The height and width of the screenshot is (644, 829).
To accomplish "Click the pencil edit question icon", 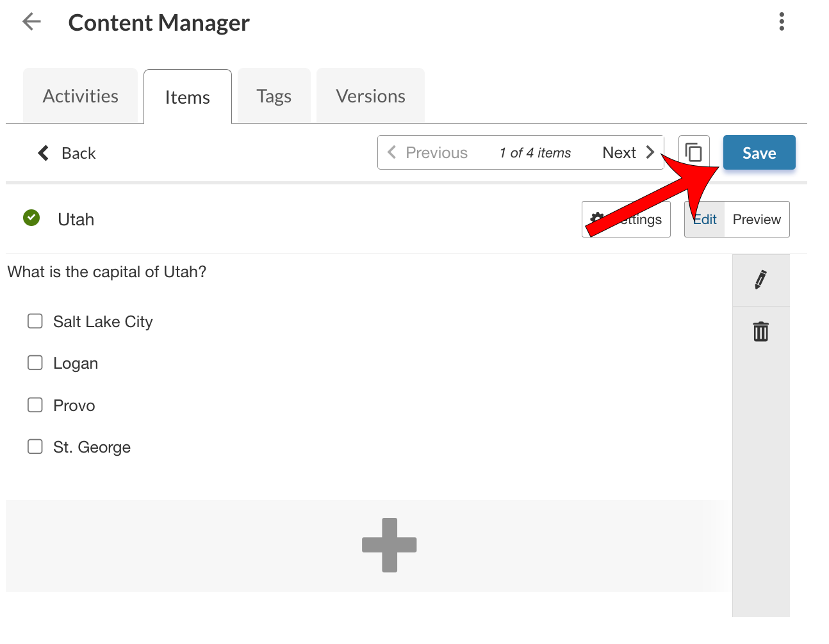I will click(760, 280).
